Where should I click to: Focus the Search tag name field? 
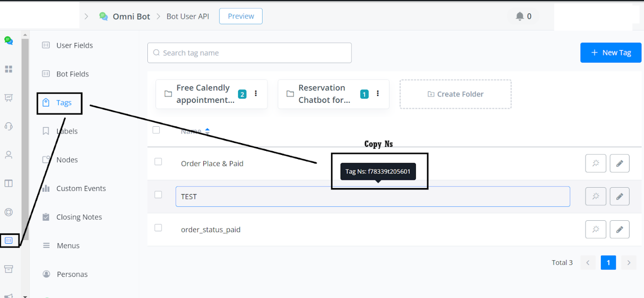[249, 53]
